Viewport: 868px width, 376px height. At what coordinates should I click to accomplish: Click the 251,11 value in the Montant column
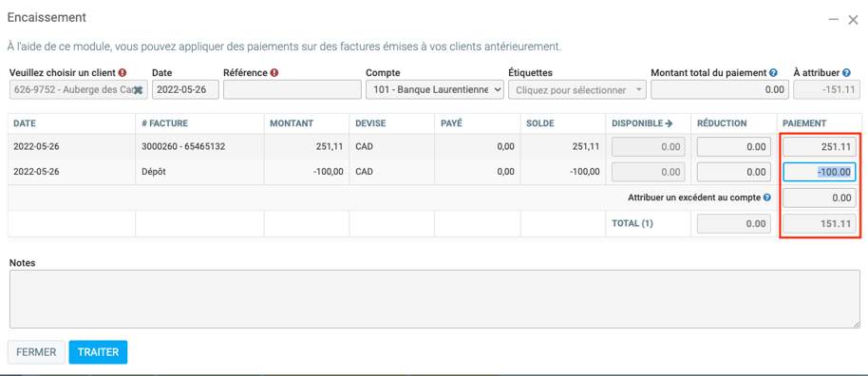(x=330, y=147)
